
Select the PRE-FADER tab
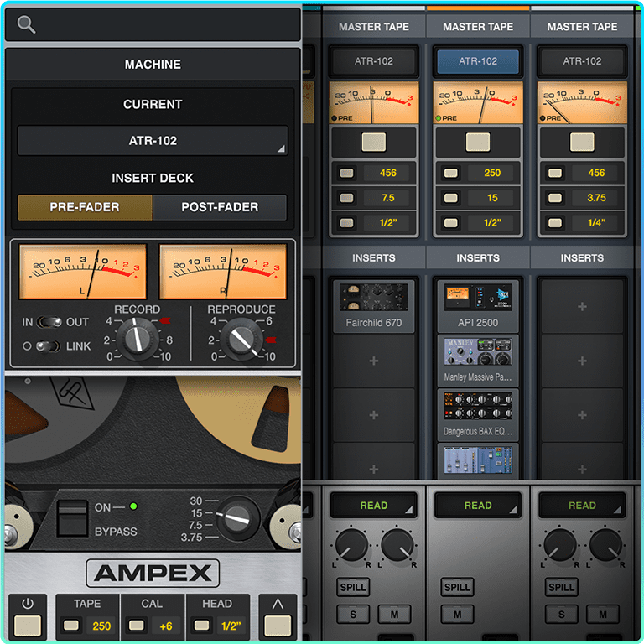tap(85, 207)
